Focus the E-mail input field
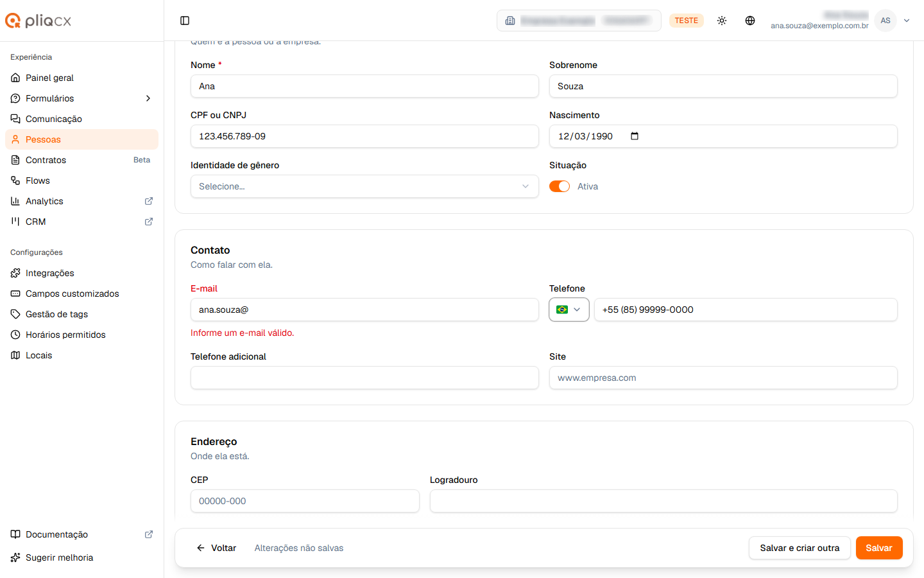 (x=364, y=310)
